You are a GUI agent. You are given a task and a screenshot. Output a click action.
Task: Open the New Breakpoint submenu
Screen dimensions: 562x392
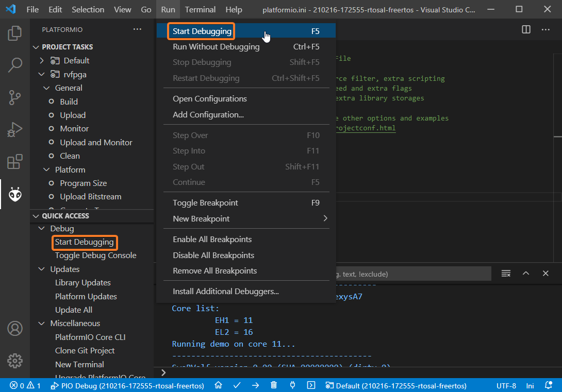pos(246,219)
